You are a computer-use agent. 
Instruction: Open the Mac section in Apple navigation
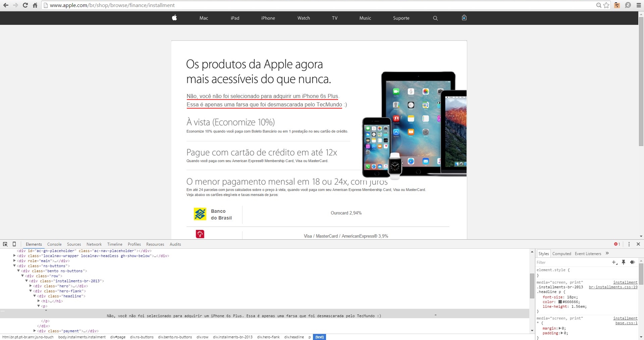[x=204, y=18]
